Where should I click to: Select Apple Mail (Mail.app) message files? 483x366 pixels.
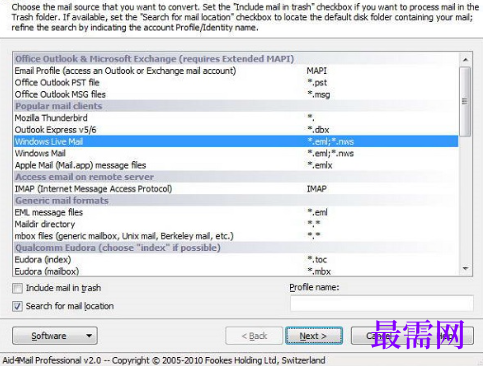point(236,165)
